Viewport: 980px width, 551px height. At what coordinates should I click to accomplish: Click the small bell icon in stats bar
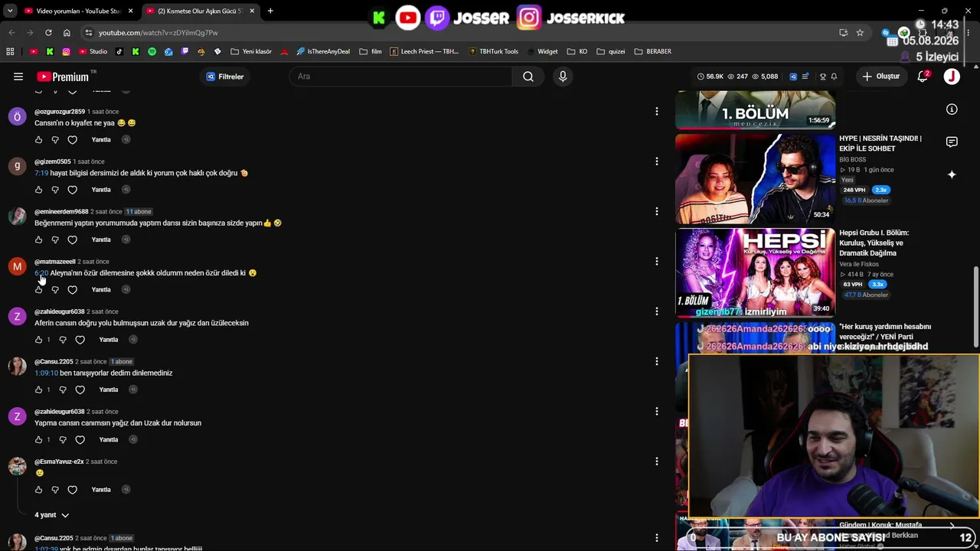coord(834,77)
